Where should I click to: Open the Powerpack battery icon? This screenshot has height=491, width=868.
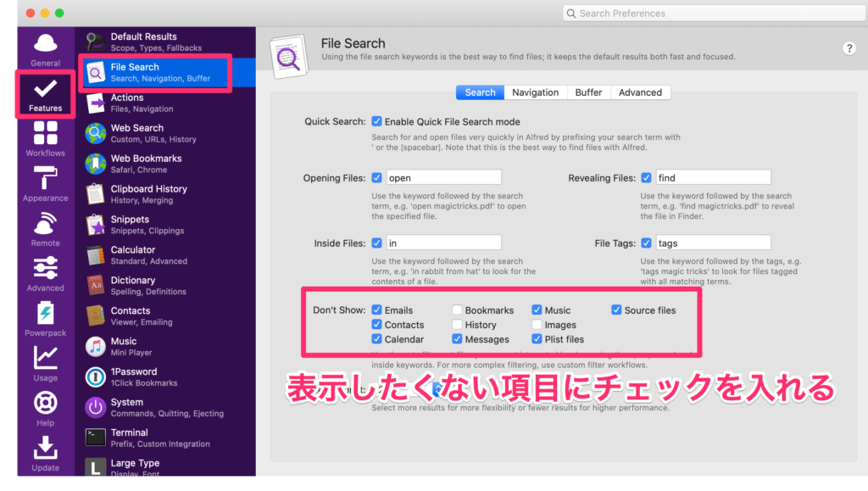[x=45, y=318]
